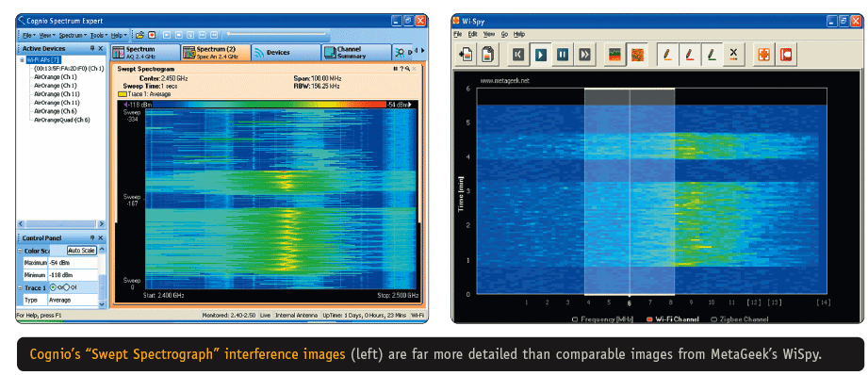Open Cognio's Tools dropdown menu

100,36
